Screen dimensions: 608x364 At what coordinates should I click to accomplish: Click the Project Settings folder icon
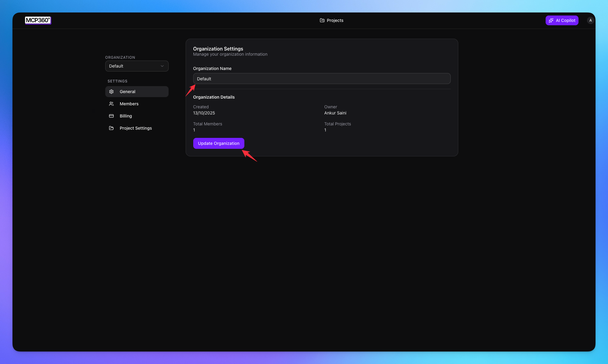point(111,128)
